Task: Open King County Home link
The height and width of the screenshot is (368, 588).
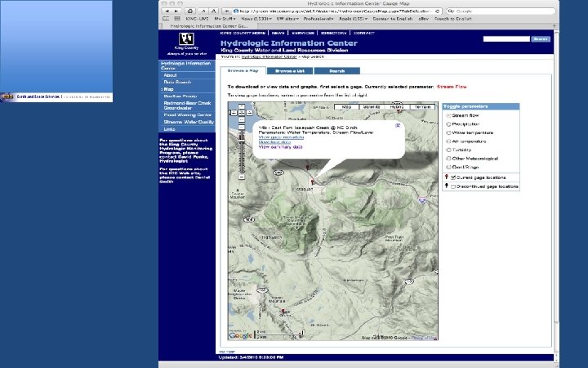Action: (x=243, y=33)
